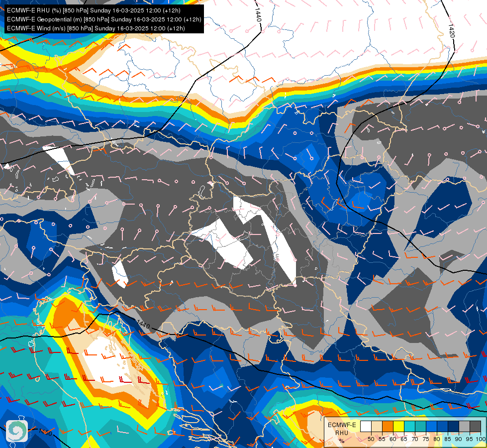Select the ECMWF-E Geopotential 850 hPa header line

tap(104, 19)
